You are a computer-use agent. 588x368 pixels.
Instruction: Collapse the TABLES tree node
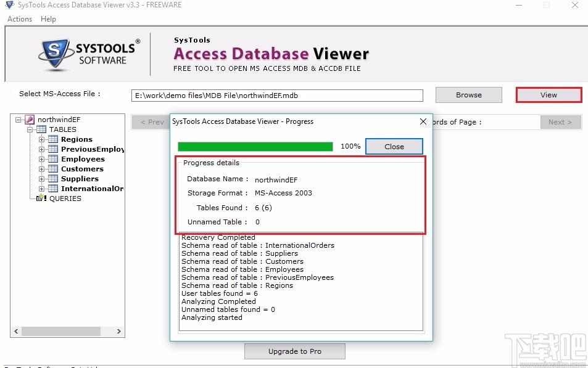[x=30, y=129]
